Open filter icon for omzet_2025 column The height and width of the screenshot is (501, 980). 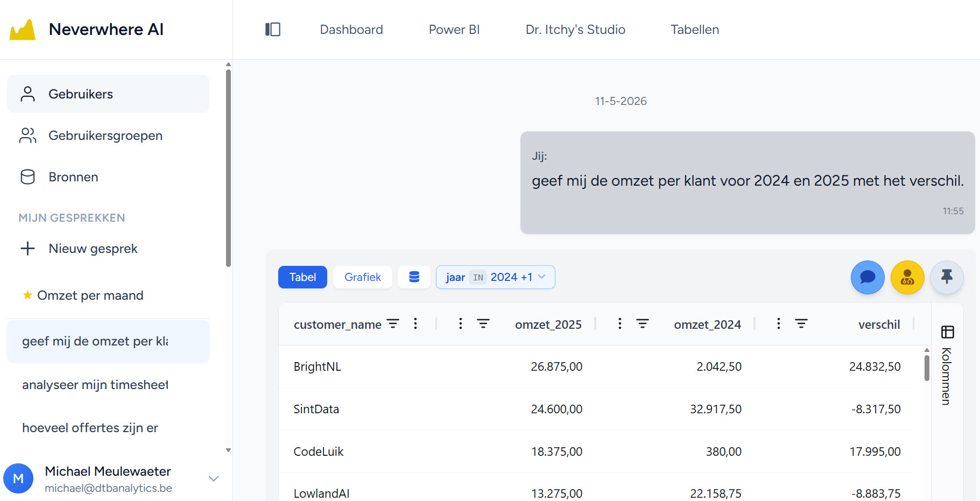point(483,324)
